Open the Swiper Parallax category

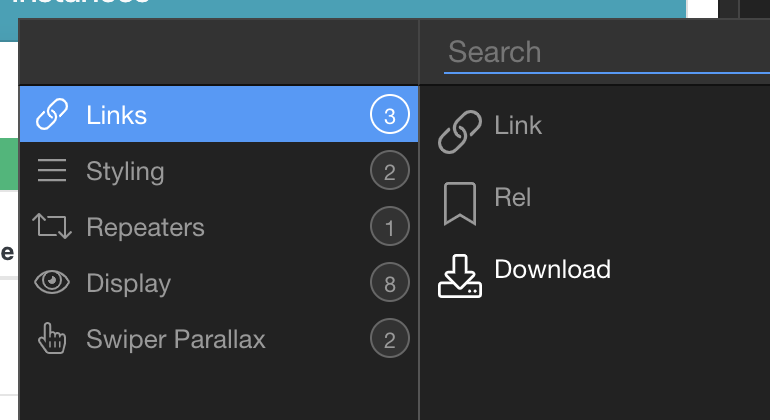coord(176,339)
